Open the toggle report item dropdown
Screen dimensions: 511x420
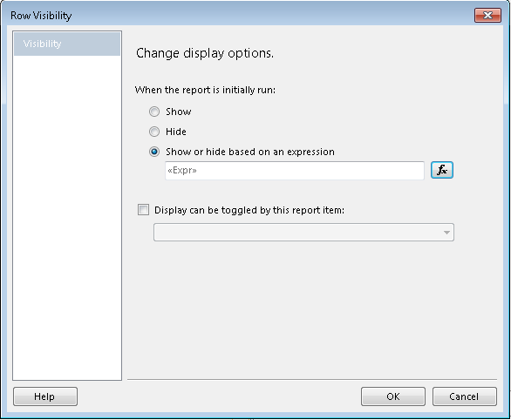click(x=303, y=232)
